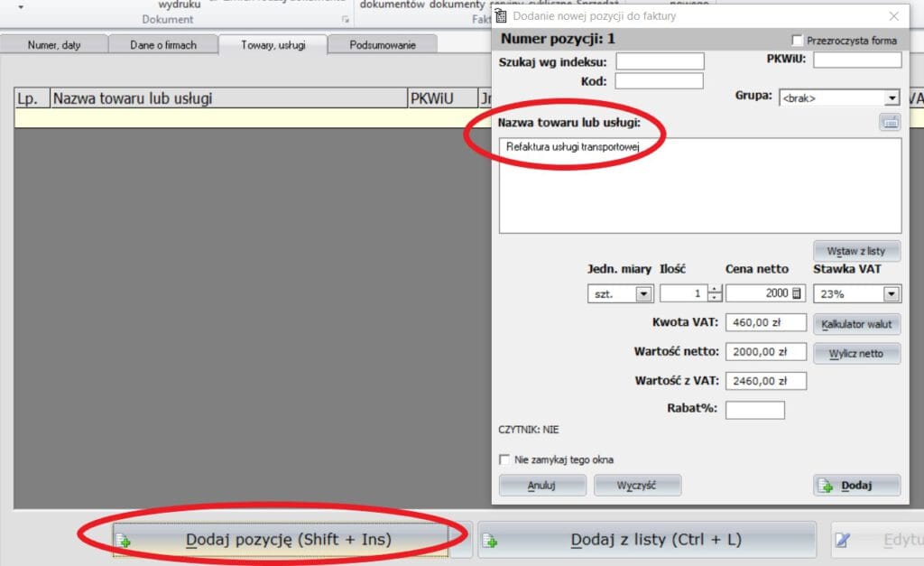Click the keyboard icon above the name field
Screen dimensions: 924x566
point(890,123)
